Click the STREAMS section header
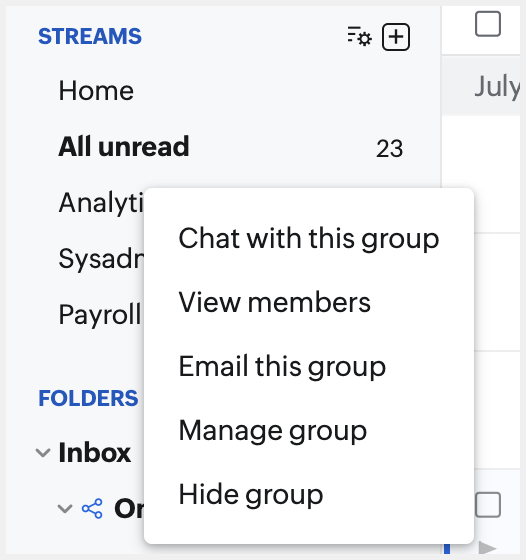The height and width of the screenshot is (560, 526). (x=90, y=36)
